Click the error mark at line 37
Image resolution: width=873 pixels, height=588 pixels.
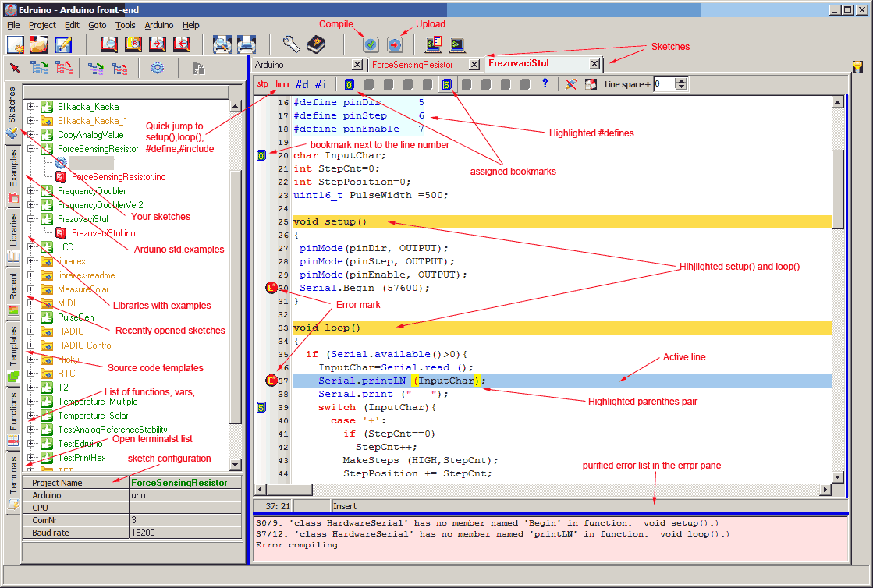click(271, 381)
